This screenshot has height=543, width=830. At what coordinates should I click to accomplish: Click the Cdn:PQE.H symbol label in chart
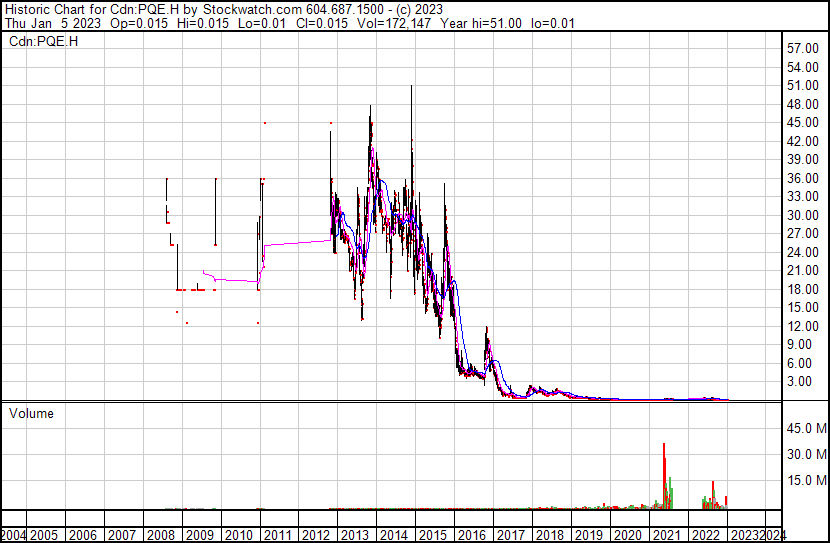click(43, 41)
